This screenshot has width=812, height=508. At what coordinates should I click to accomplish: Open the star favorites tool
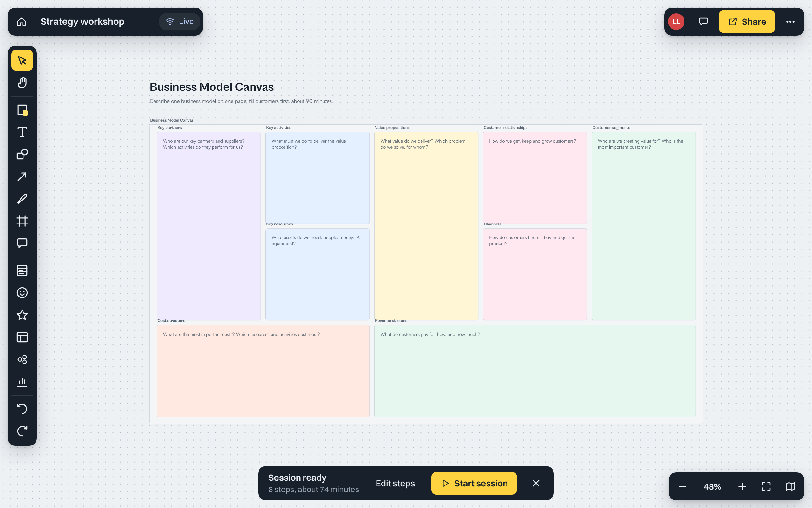(x=22, y=315)
